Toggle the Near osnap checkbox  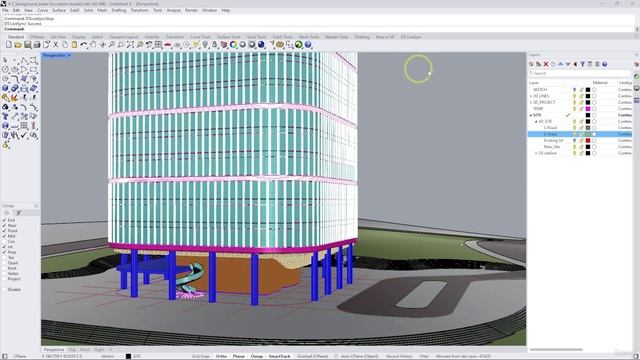click(4, 225)
